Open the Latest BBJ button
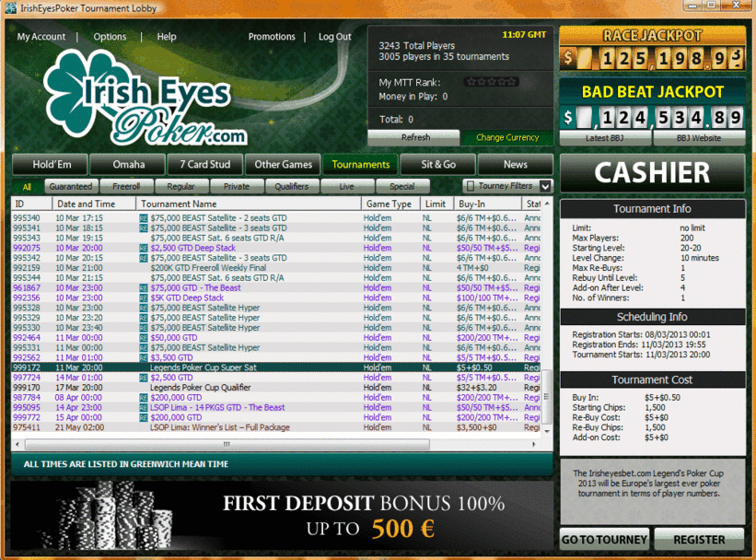Screen dimensions: 756x560 click(x=605, y=138)
